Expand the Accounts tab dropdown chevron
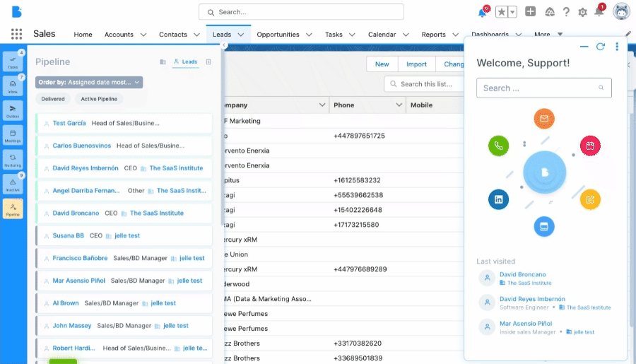Viewport: 636px width, 364px height. click(x=143, y=35)
